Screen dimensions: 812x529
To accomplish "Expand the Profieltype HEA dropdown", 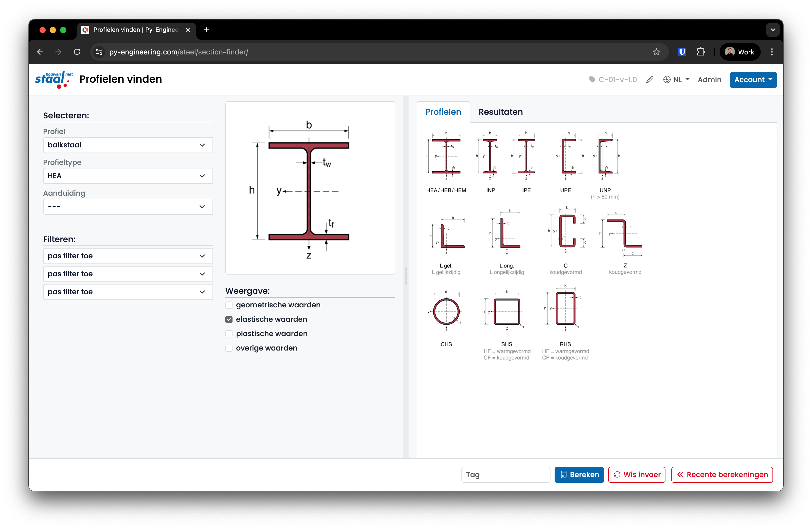I will pyautogui.click(x=128, y=176).
